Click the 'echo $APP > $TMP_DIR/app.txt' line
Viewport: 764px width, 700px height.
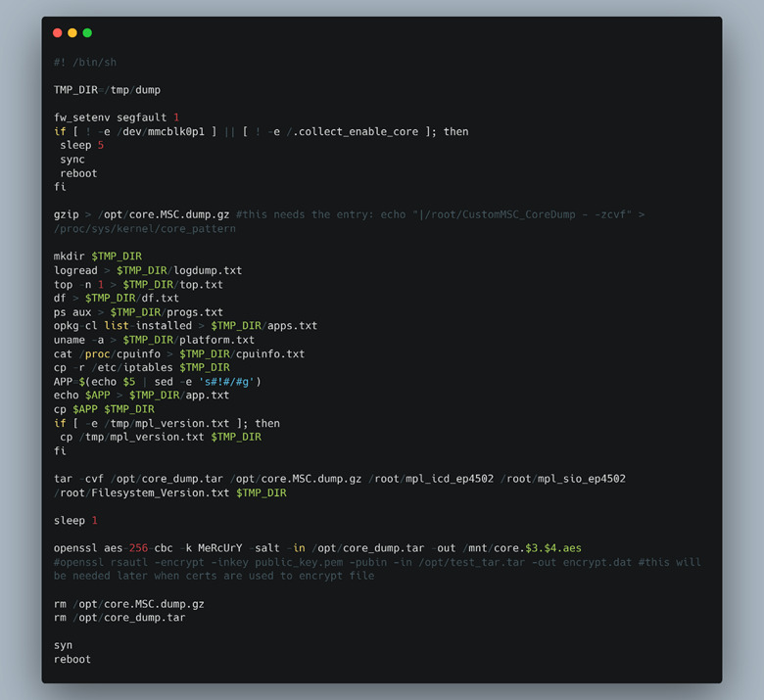tap(141, 396)
